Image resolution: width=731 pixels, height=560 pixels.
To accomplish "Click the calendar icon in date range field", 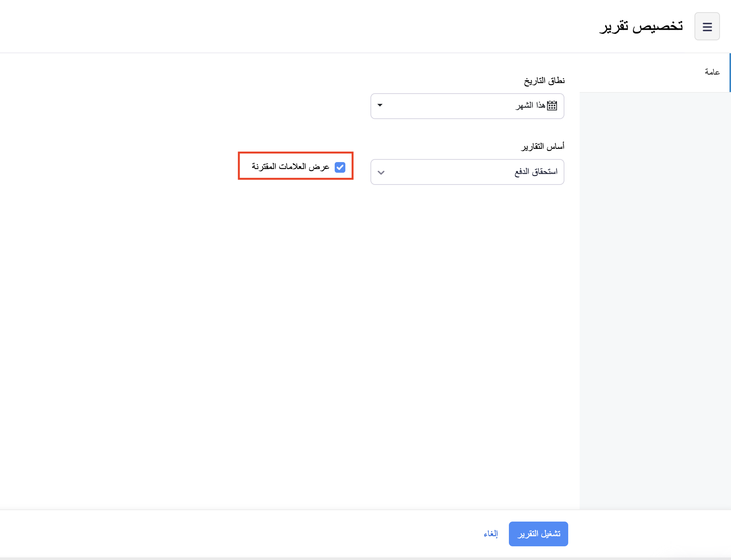I will coord(552,106).
